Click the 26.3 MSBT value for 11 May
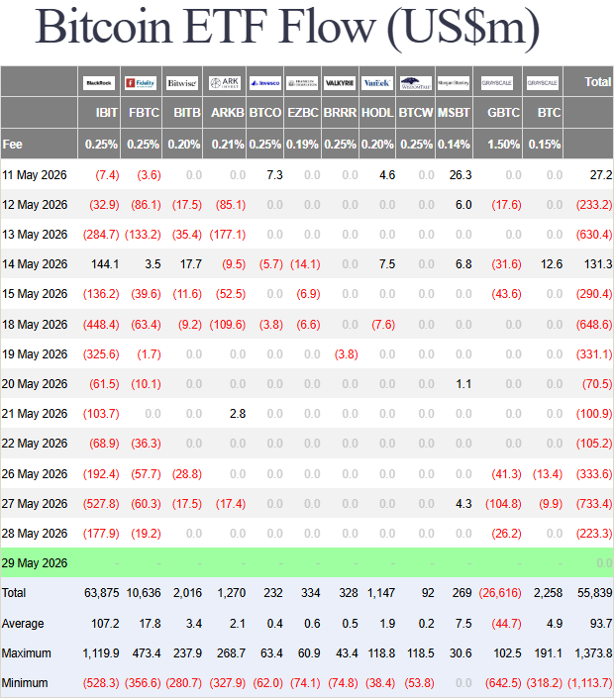This screenshot has height=700, width=615. tap(461, 175)
